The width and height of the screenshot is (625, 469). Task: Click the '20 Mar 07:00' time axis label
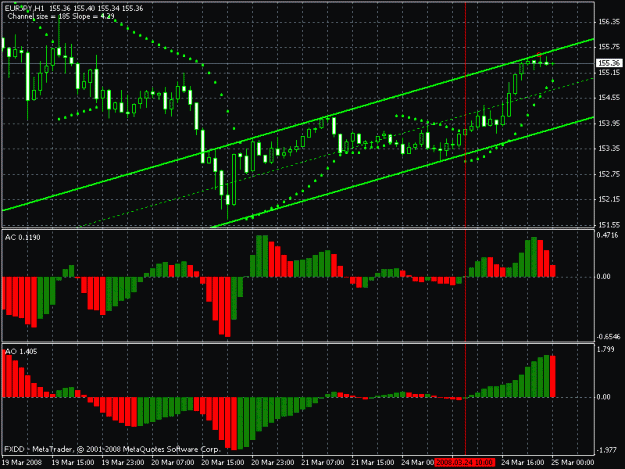[x=173, y=463]
